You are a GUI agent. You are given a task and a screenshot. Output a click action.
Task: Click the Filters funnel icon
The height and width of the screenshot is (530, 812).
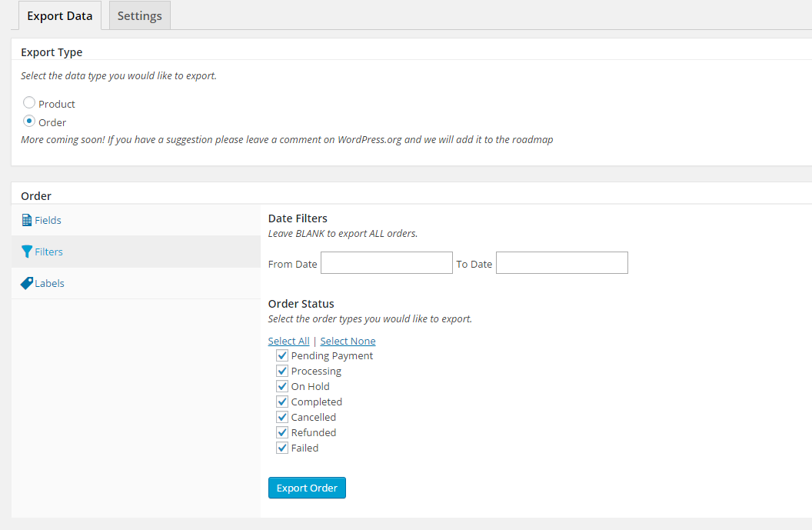click(x=27, y=252)
